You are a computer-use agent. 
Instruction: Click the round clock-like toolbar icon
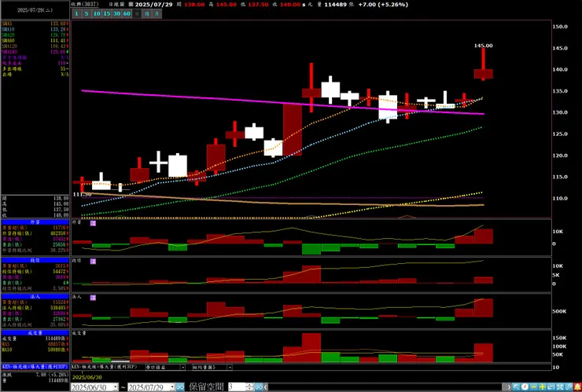pyautogui.click(x=525, y=387)
